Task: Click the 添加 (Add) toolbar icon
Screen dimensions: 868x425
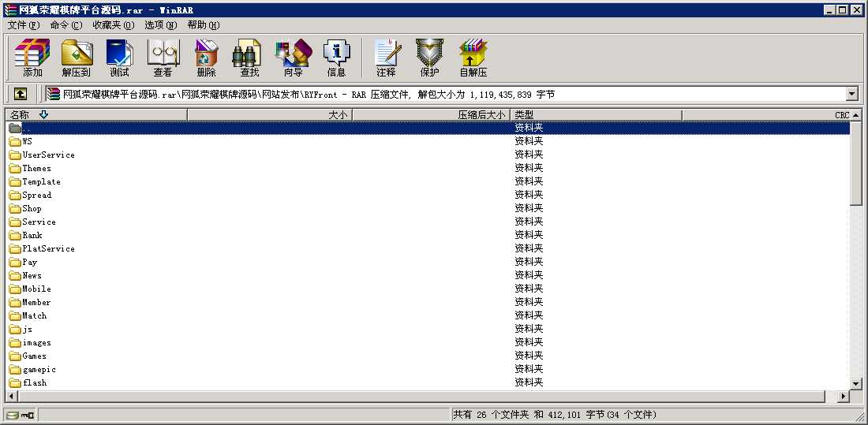Action: [x=32, y=58]
